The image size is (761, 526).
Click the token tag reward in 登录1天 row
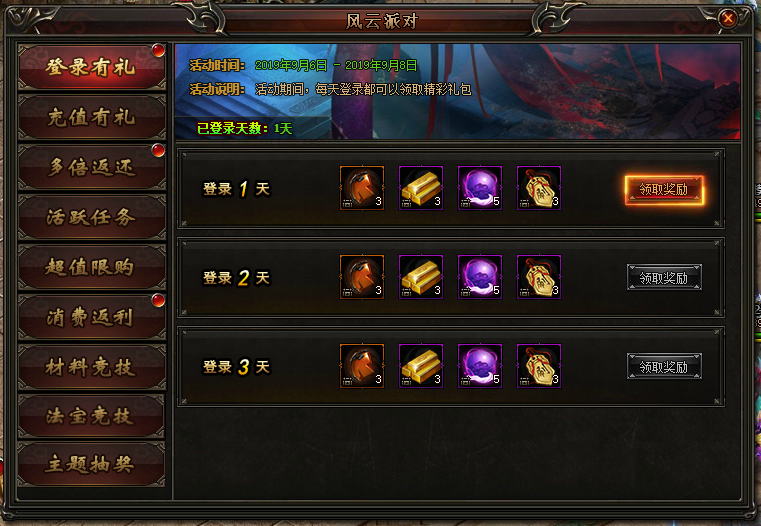pyautogui.click(x=539, y=188)
